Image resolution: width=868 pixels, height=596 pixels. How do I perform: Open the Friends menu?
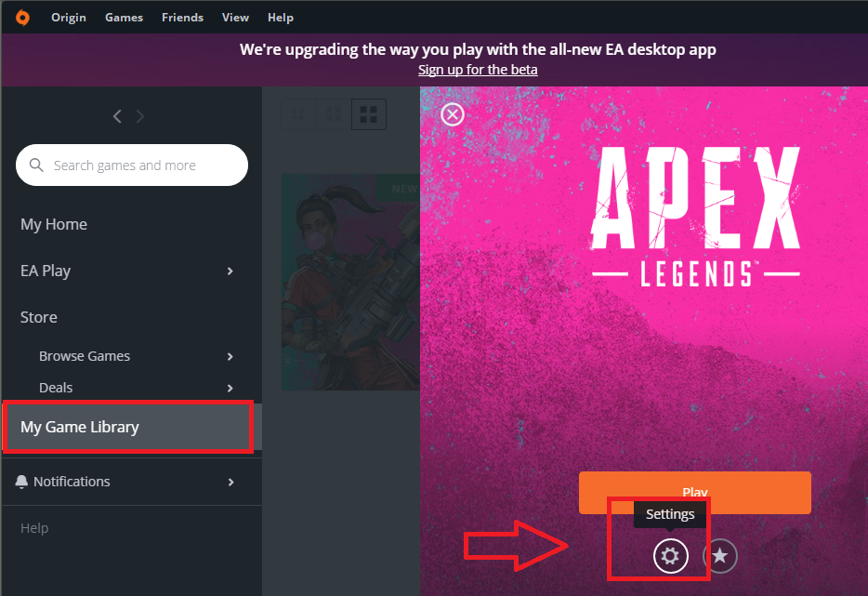tap(183, 18)
